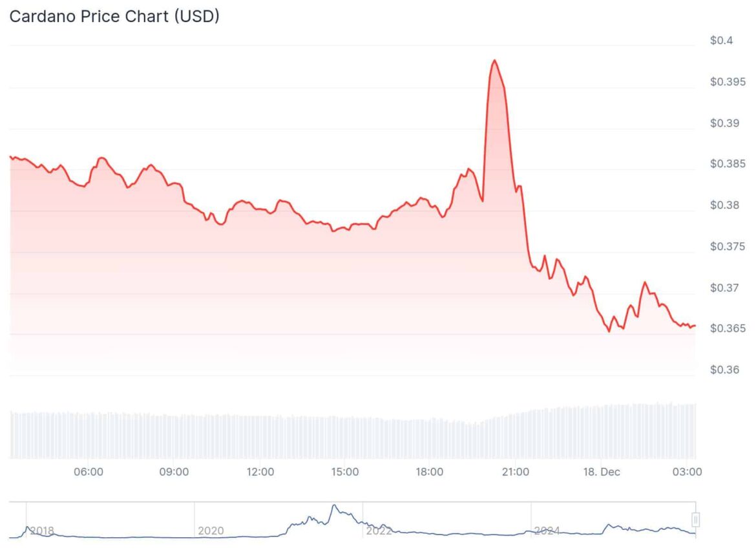Click the $0.4 price axis label
756x552 pixels.
(722, 41)
